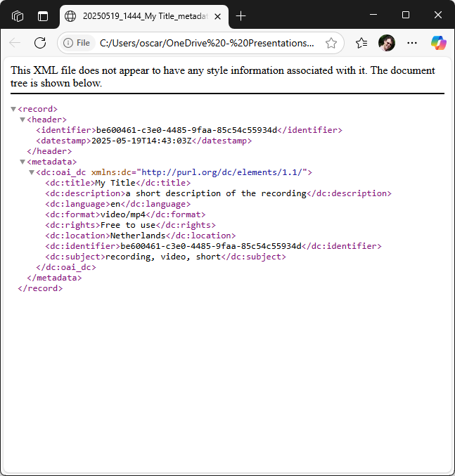This screenshot has width=455, height=476.
Task: Collapse the dc:oai_dc element
Action: click(32, 172)
